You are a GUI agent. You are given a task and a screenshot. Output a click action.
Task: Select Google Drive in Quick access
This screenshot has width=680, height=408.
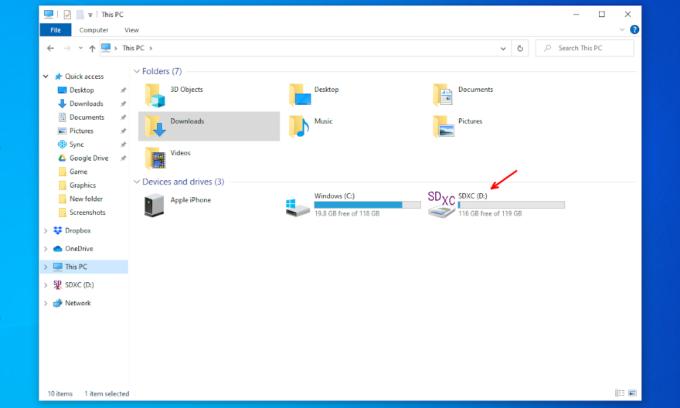click(x=88, y=158)
